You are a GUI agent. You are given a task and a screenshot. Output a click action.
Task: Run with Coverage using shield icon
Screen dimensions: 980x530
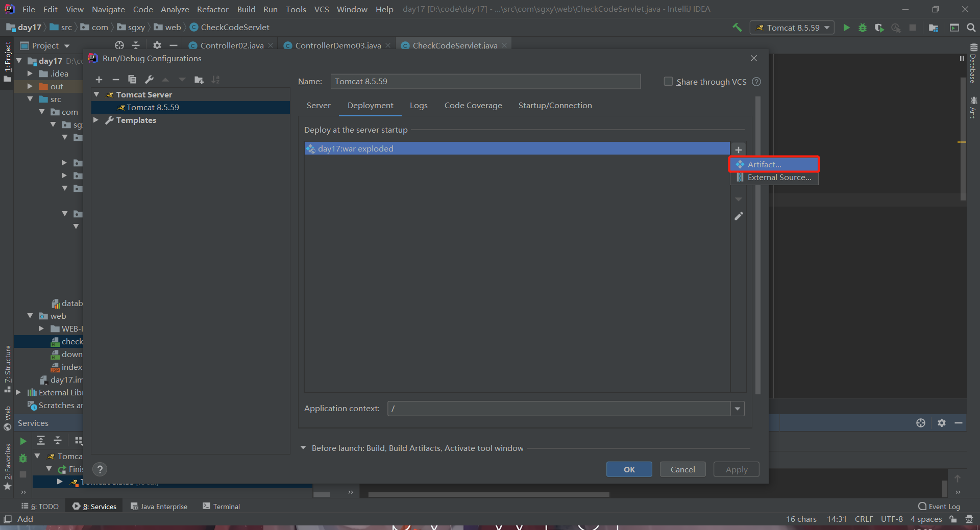pyautogui.click(x=879, y=28)
